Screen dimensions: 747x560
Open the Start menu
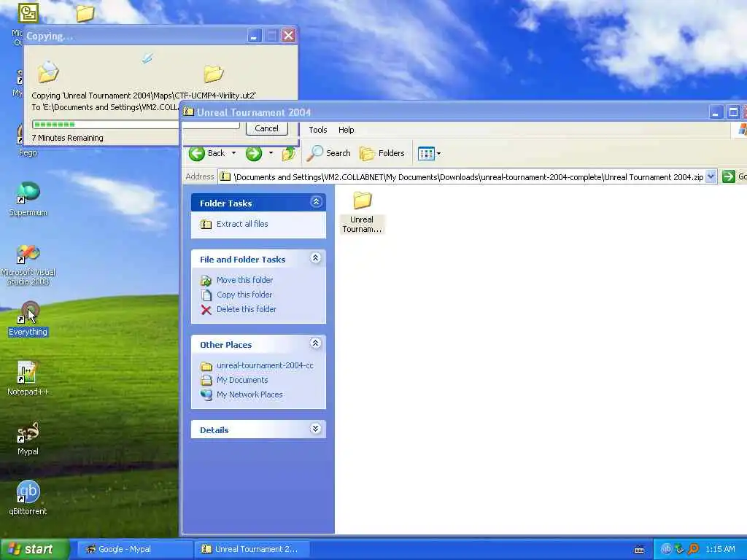click(35, 549)
